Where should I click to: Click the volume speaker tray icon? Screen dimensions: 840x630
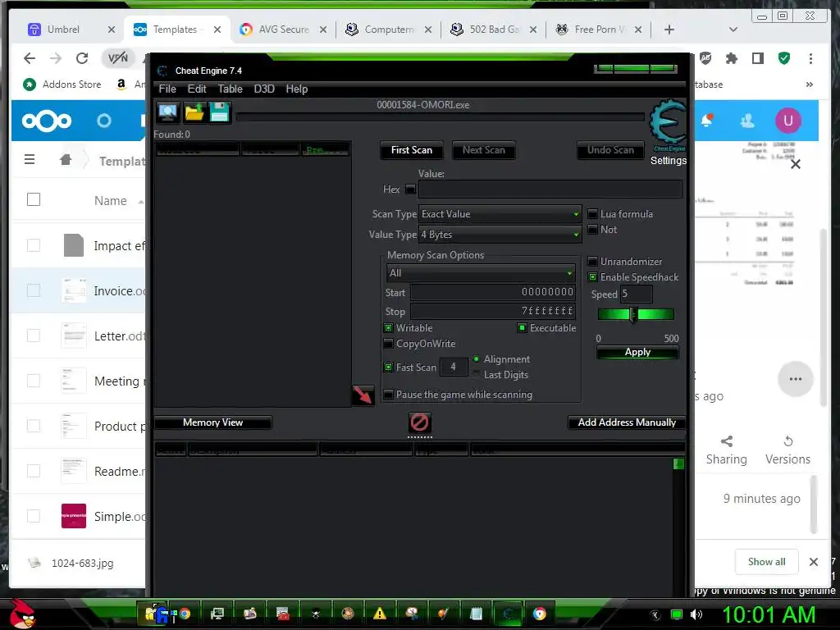click(696, 614)
